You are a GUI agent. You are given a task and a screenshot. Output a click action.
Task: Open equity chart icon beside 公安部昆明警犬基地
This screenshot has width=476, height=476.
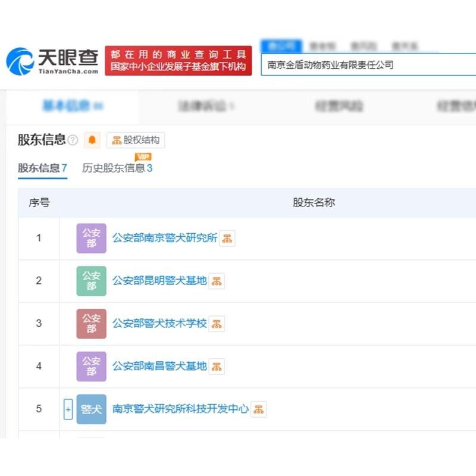[x=217, y=281]
